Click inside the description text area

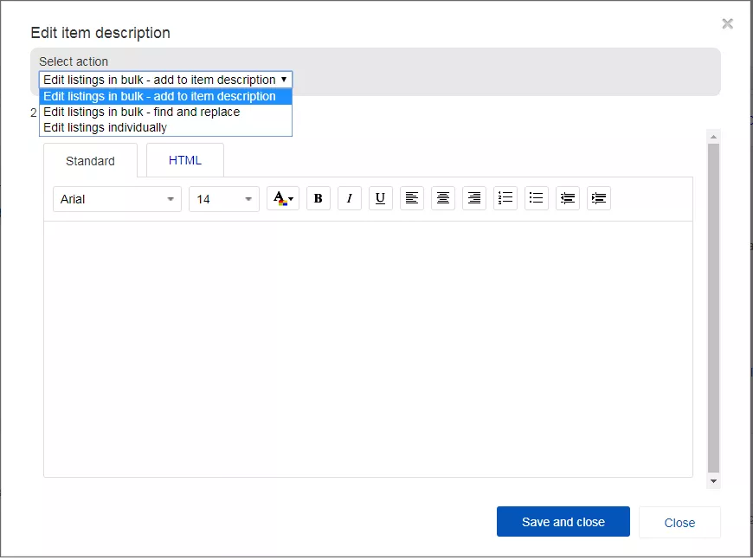coord(368,346)
